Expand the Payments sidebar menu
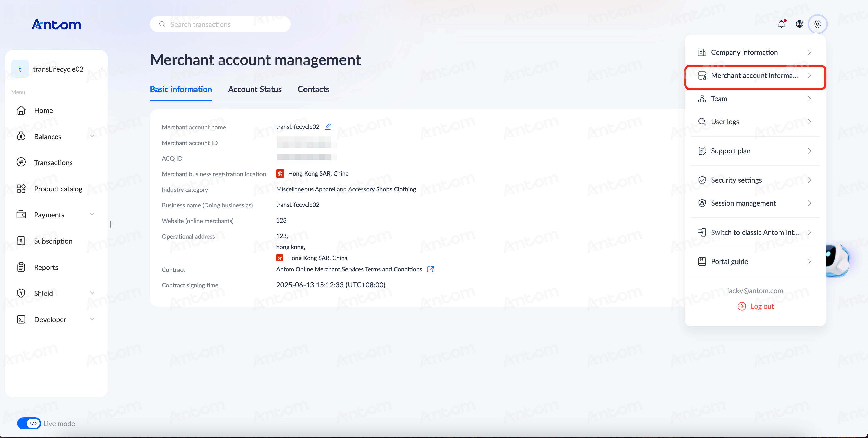The width and height of the screenshot is (868, 438). click(92, 215)
